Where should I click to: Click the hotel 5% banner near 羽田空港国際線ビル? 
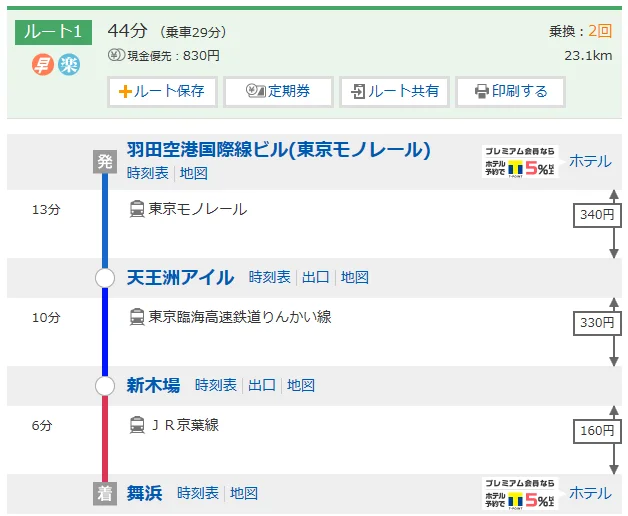click(x=520, y=161)
